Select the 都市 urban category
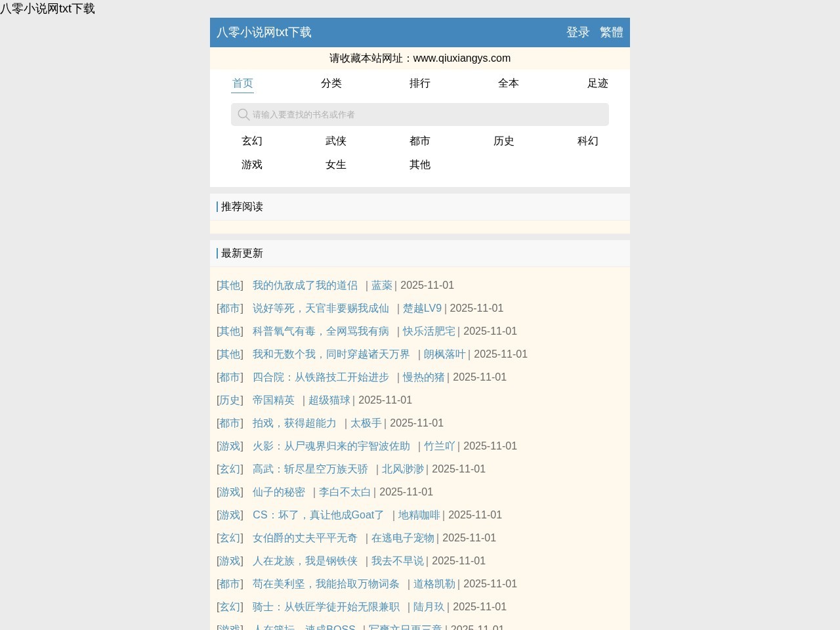Screen dimensions: 840x630 [419, 141]
